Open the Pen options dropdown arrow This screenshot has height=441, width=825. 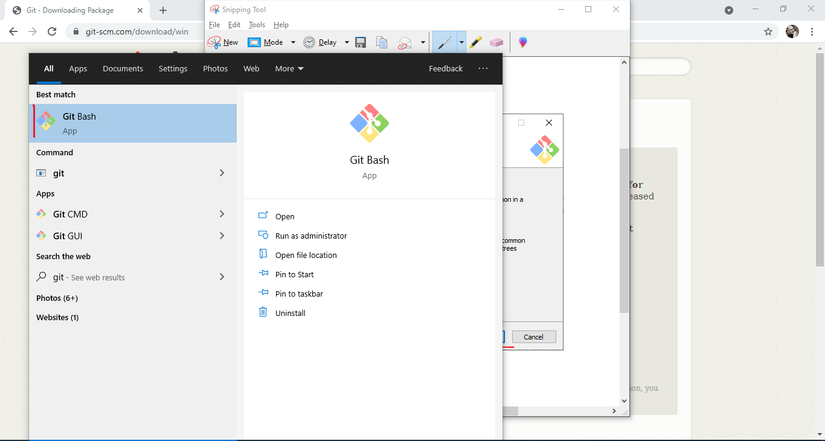(461, 43)
